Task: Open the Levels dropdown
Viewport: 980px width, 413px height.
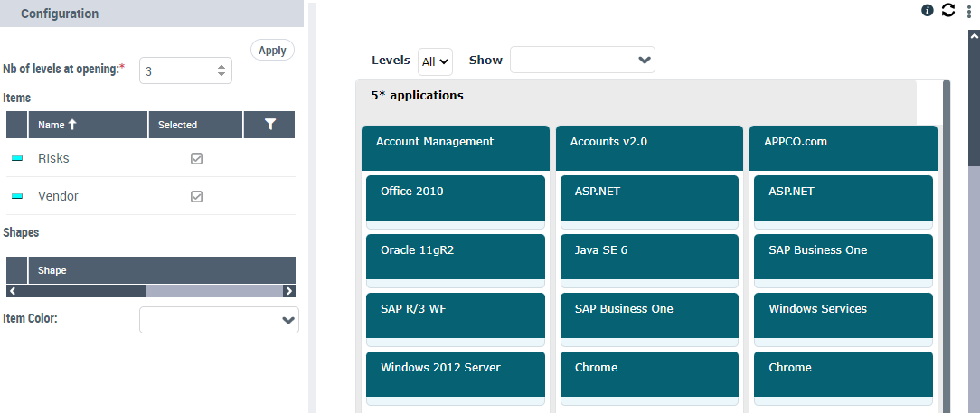Action: point(435,61)
